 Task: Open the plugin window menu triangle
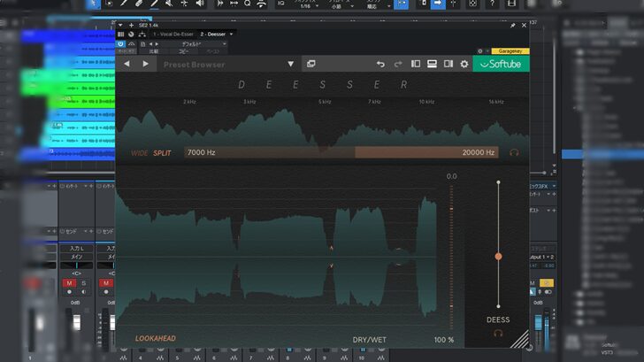pyautogui.click(x=120, y=25)
